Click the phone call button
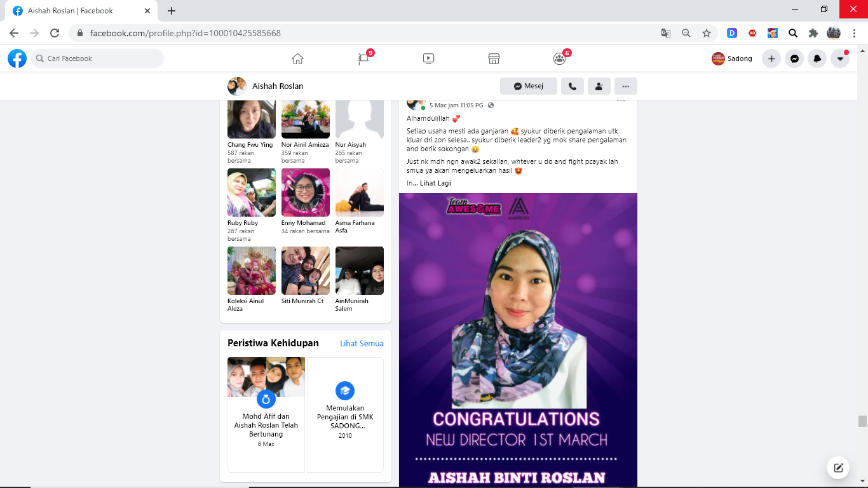Screen dimensions: 868x488 572,86
